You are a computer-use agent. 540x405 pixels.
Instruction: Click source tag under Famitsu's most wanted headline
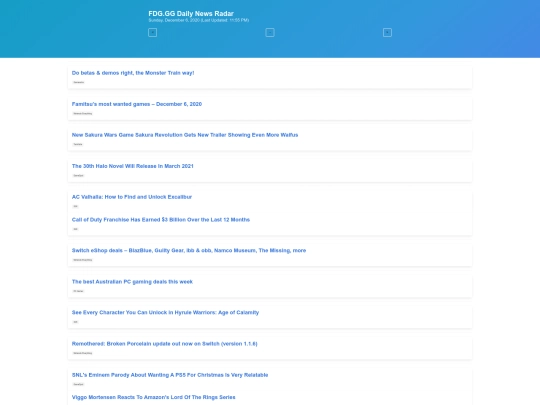(83, 113)
